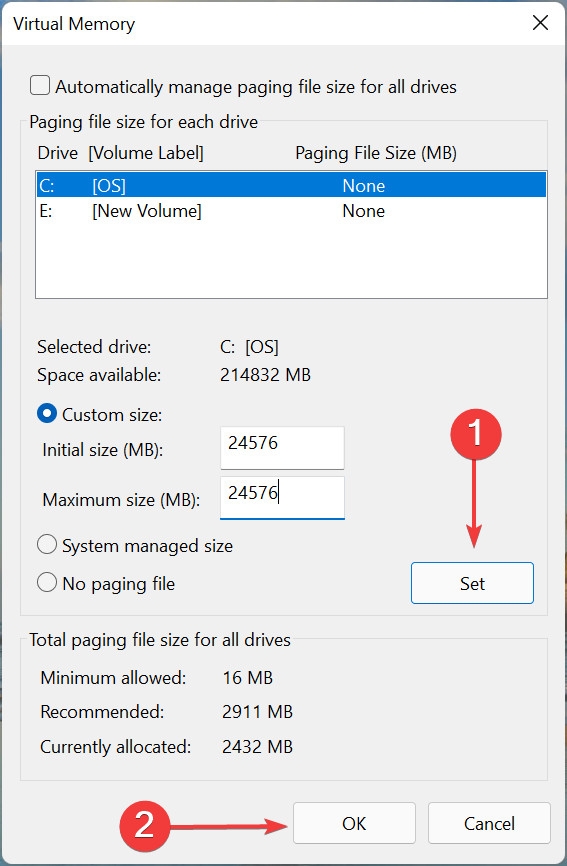The height and width of the screenshot is (866, 567).
Task: Cancel the Virtual Memory dialog
Action: click(x=489, y=823)
